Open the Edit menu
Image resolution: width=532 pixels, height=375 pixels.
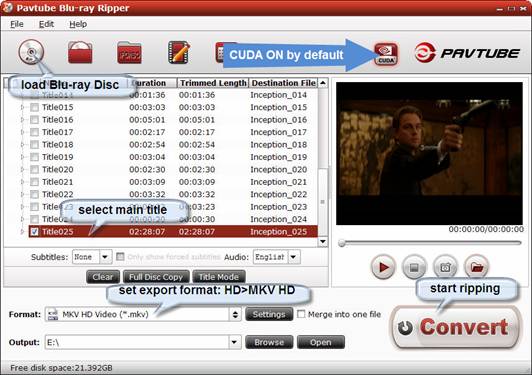(x=46, y=24)
